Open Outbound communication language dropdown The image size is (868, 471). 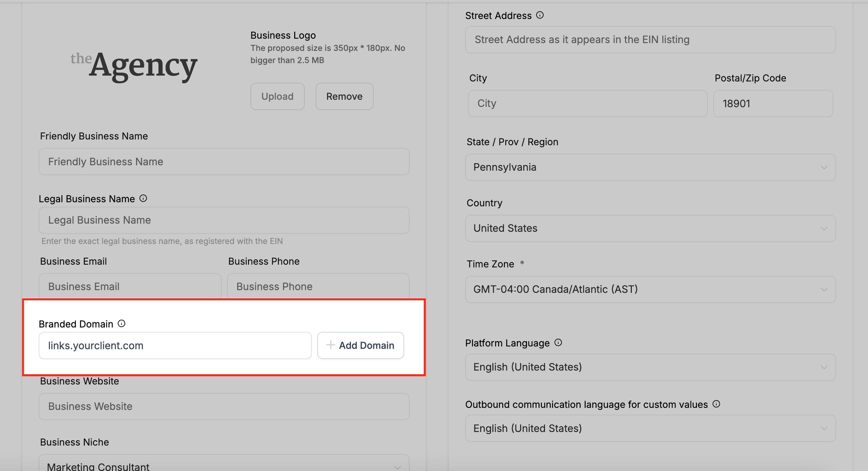(x=650, y=428)
